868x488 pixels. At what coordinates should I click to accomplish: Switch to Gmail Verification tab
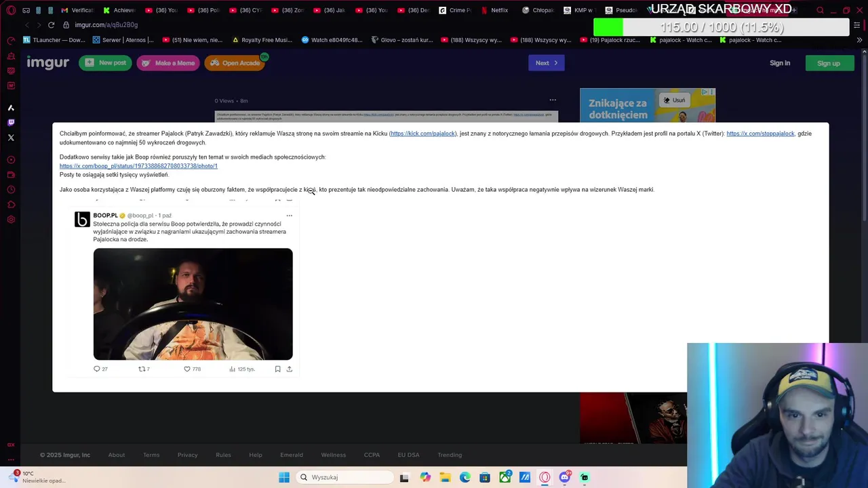[x=77, y=10]
